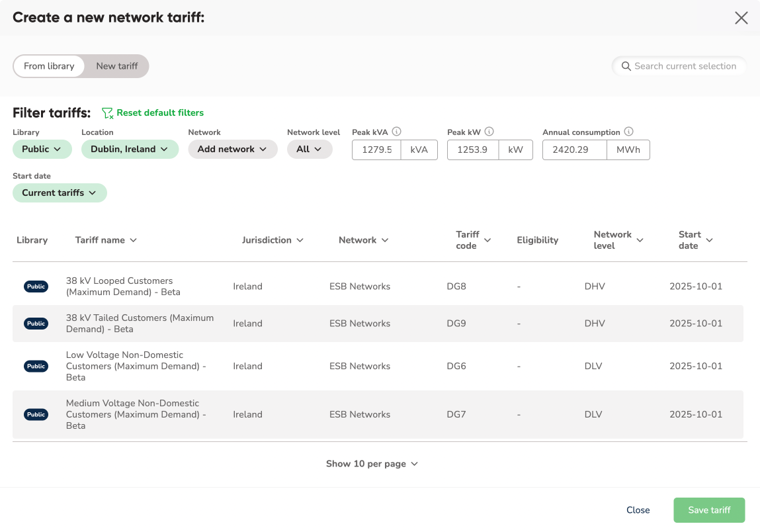The image size is (760, 532).
Task: Click tariff code DG9
Action: [456, 324]
